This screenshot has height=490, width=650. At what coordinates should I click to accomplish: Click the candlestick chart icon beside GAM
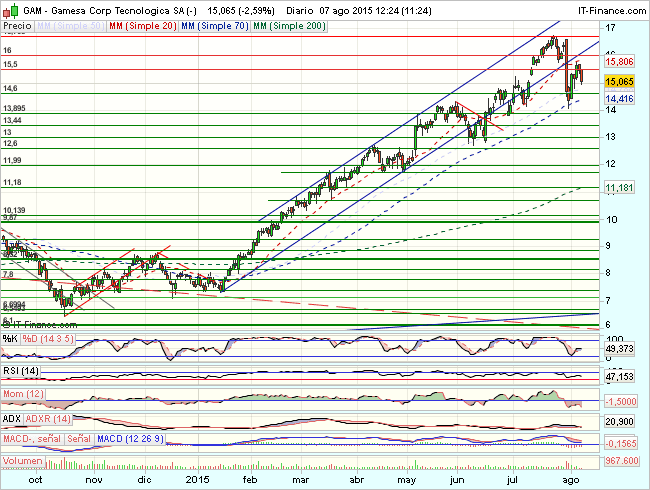(11, 11)
